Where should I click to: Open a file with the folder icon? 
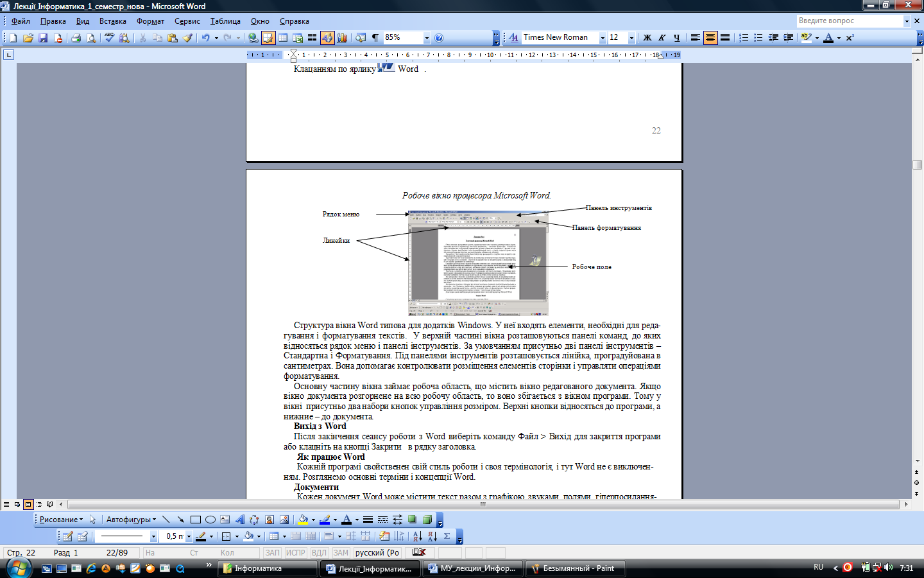point(28,38)
